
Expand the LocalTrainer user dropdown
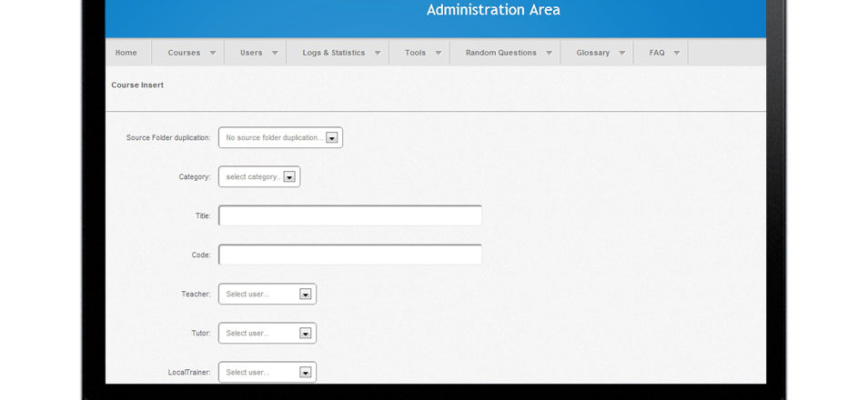(x=267, y=373)
